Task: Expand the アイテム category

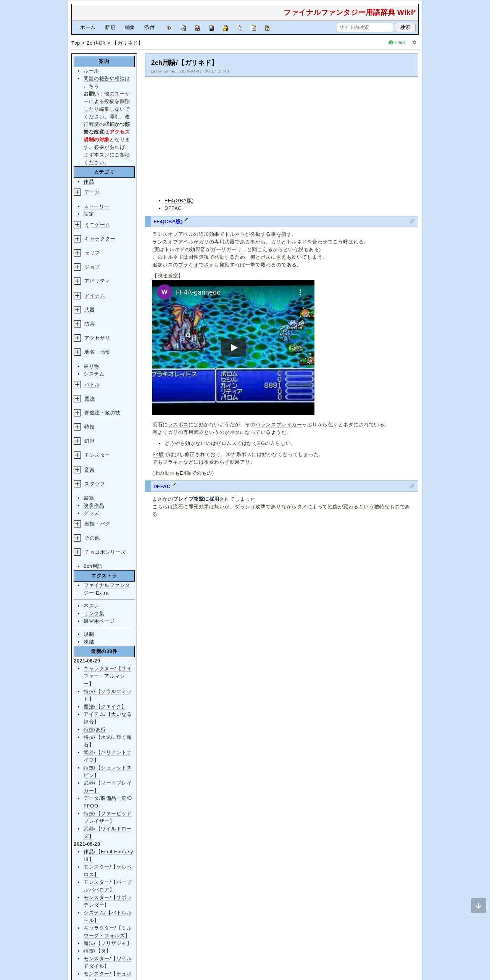Action: [77, 296]
